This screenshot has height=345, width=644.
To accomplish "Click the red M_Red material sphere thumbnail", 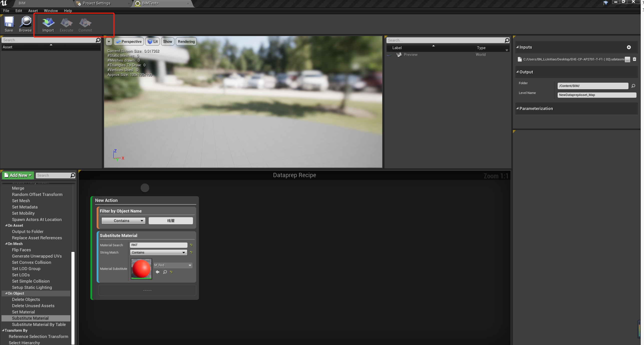I will click(x=141, y=269).
